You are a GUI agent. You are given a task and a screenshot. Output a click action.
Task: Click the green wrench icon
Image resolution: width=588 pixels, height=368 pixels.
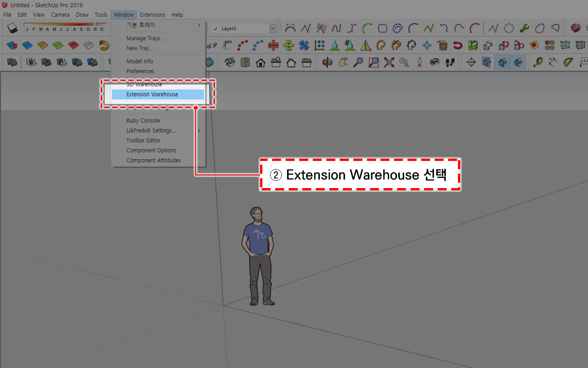524,28
